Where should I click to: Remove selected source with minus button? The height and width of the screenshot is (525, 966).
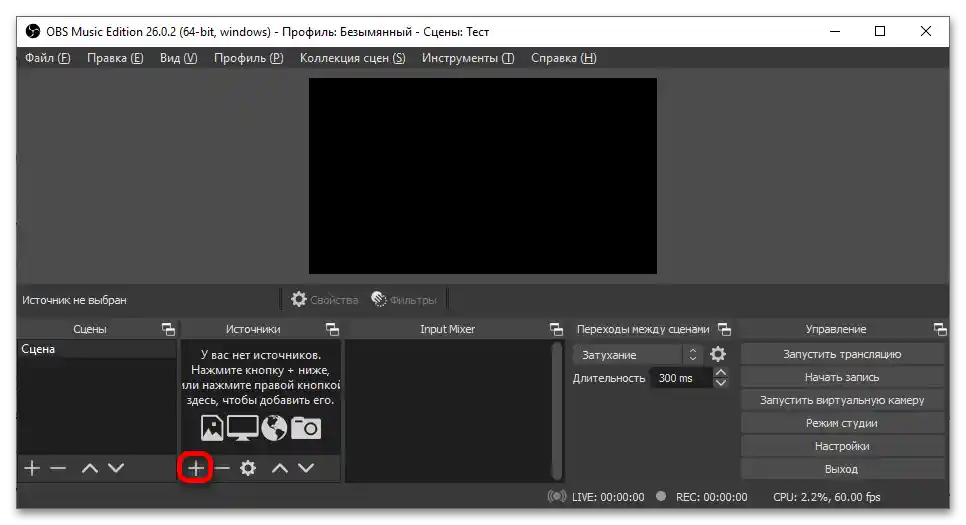pyautogui.click(x=222, y=468)
